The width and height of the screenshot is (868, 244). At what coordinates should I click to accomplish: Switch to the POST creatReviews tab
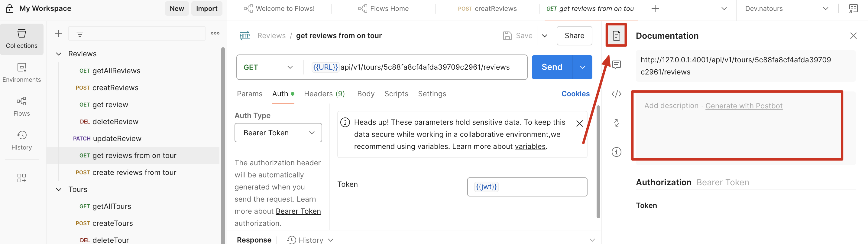487,9
